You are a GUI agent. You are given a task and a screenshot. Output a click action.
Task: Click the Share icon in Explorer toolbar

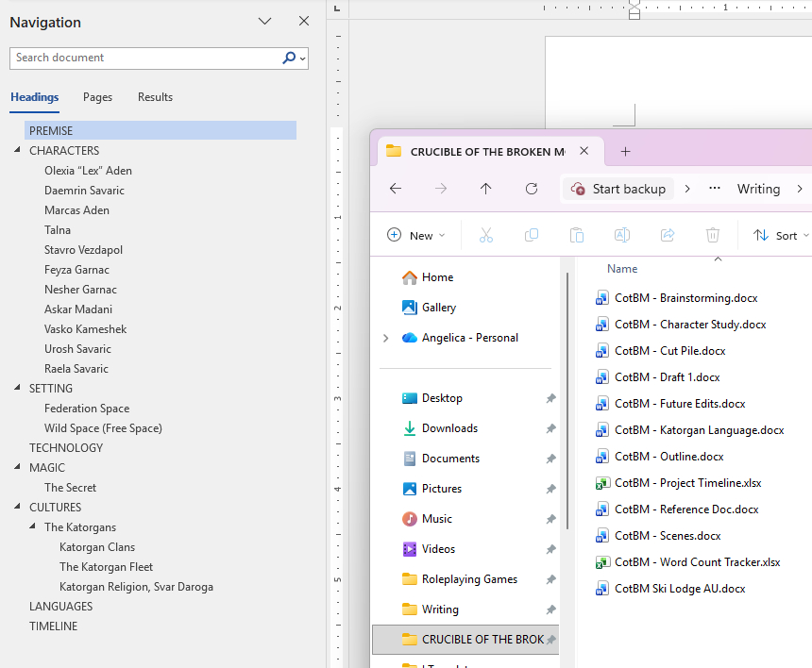tap(668, 235)
